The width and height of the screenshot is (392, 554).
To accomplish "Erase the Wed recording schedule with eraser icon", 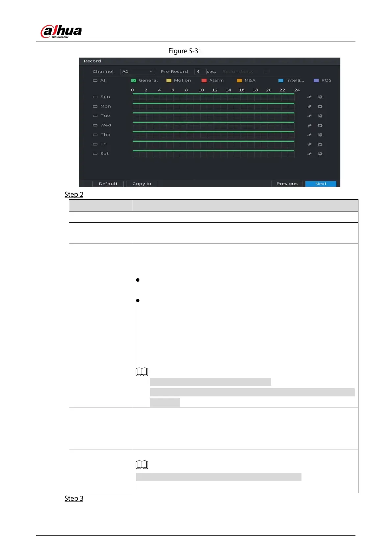I will pos(309,126).
